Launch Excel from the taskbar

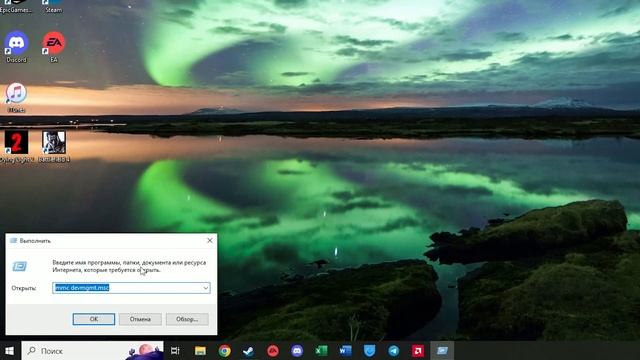[321, 351]
